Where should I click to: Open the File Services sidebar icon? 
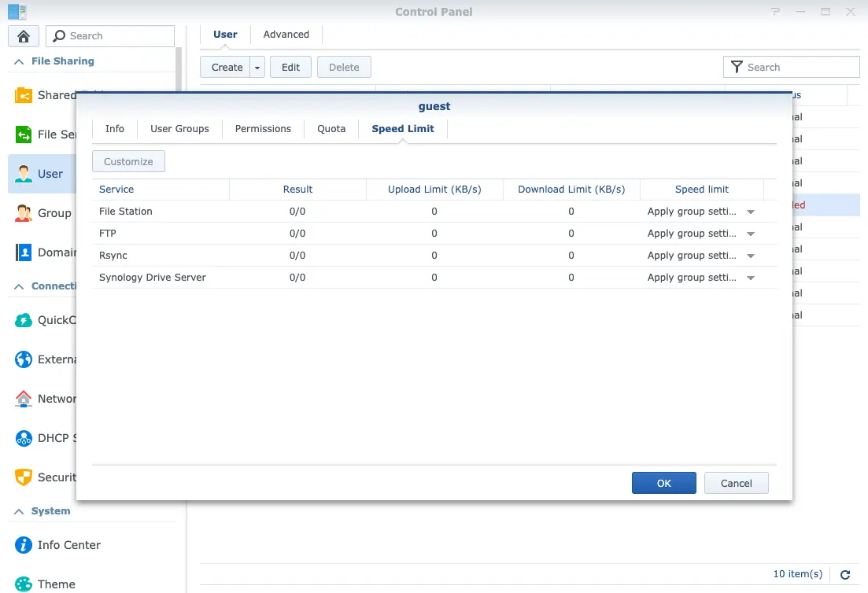[x=24, y=134]
